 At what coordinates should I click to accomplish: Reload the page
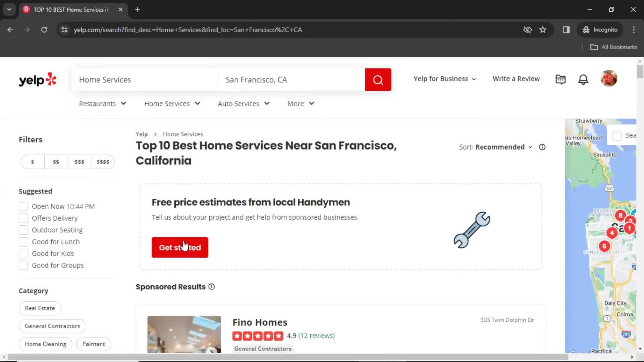(x=44, y=30)
